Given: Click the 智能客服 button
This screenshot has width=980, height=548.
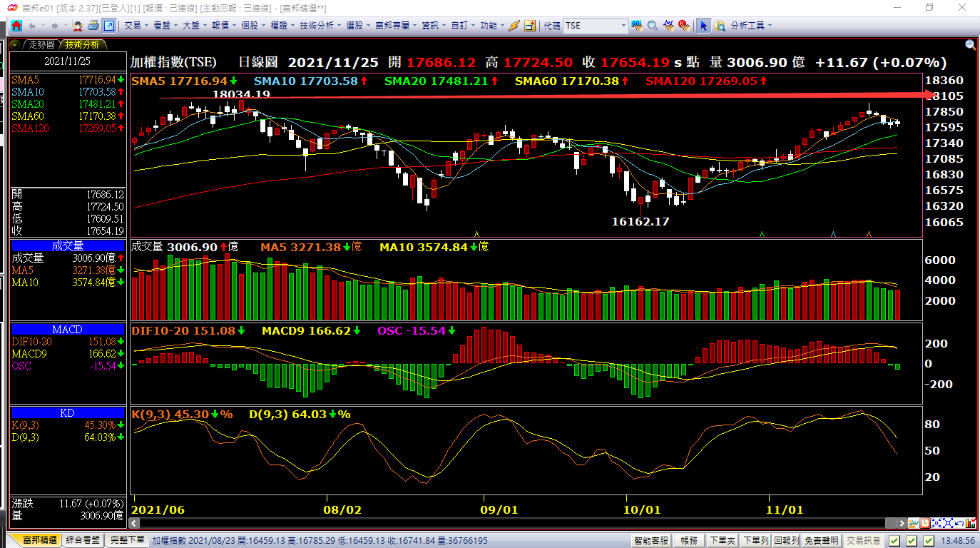Looking at the screenshot, I should pyautogui.click(x=652, y=541).
